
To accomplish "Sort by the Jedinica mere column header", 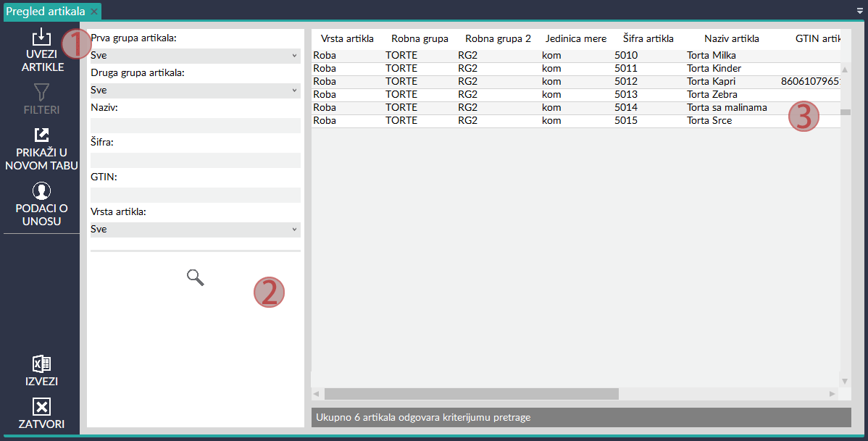I will 576,38.
